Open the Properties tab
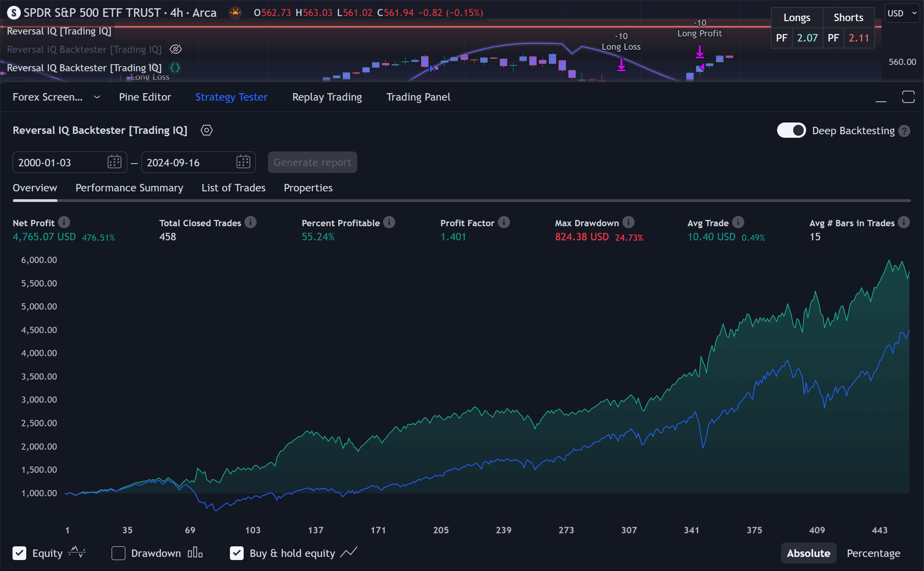The image size is (924, 571). pyautogui.click(x=308, y=188)
